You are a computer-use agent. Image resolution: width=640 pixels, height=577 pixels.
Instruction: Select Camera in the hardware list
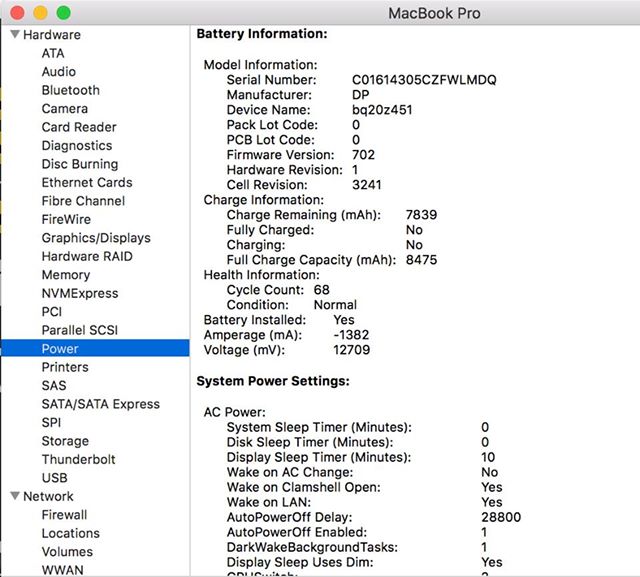[65, 109]
